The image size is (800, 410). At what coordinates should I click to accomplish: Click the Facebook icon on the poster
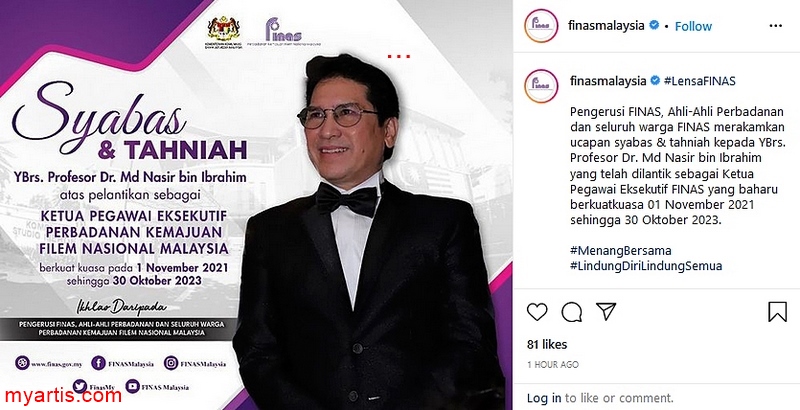coord(98,363)
